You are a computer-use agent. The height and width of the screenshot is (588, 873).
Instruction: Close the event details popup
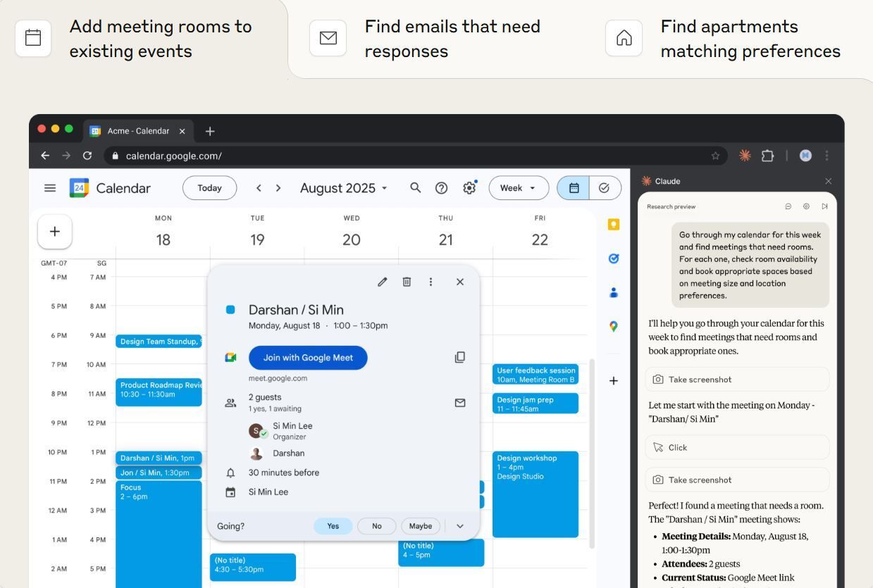pyautogui.click(x=460, y=282)
